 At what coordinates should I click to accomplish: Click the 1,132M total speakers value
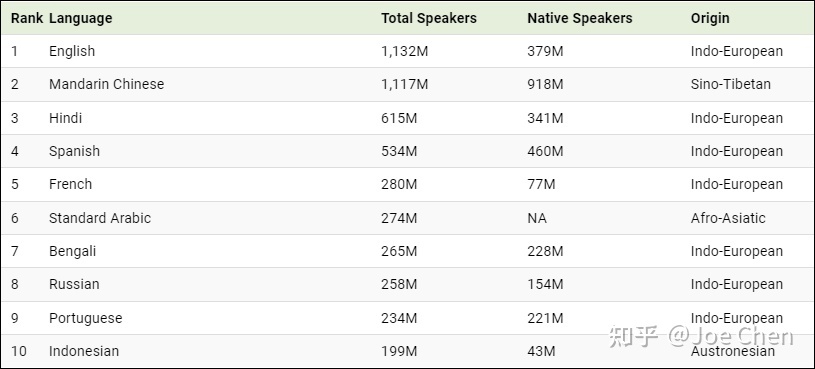404,51
